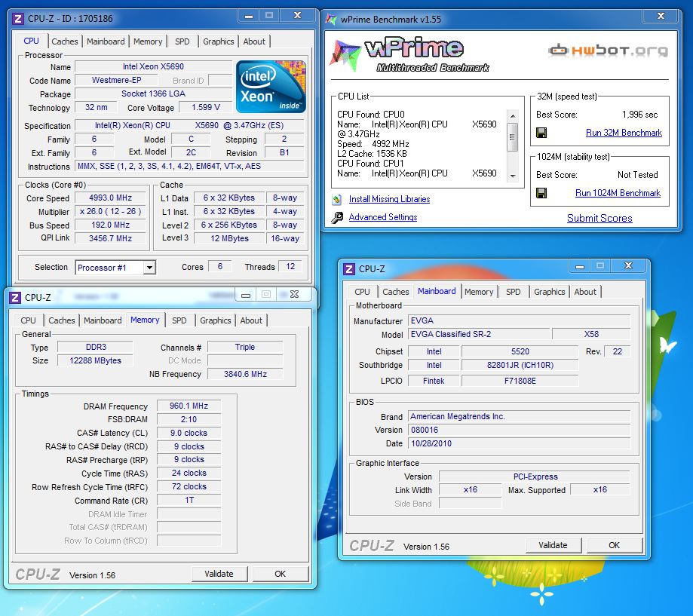Click Validate in Mainboard CPU-Z window
The width and height of the screenshot is (693, 616).
click(x=553, y=545)
